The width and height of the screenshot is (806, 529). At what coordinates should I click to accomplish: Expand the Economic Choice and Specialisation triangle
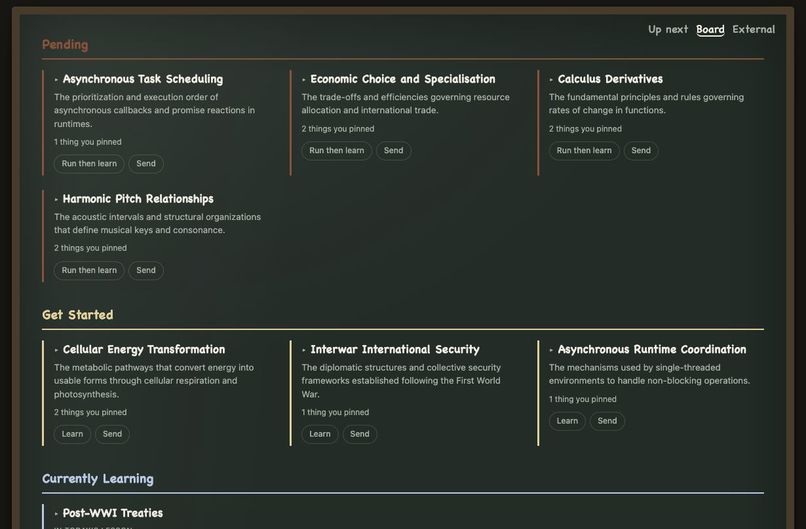click(x=304, y=80)
